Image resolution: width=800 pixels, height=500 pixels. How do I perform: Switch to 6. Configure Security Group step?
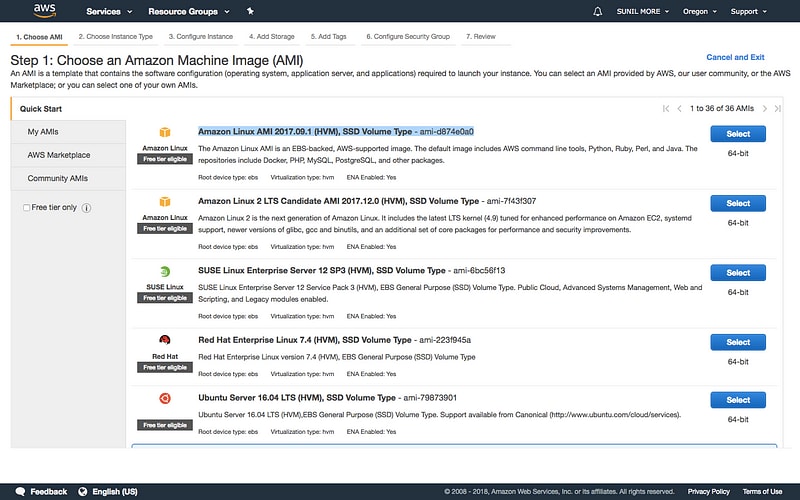(408, 37)
